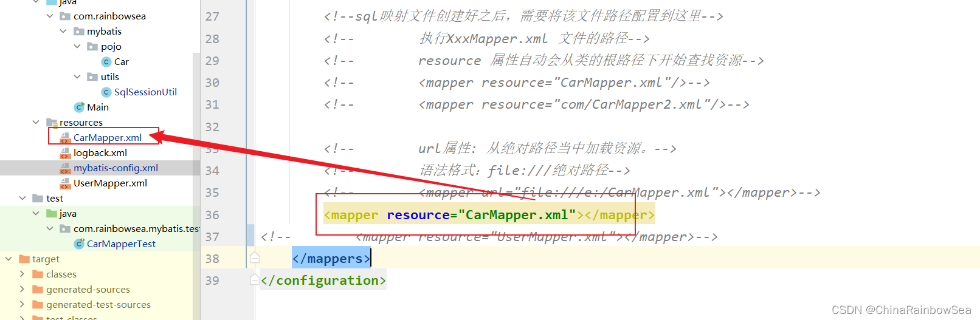Viewport: 980px width, 320px height.
Task: Click the UserMapper.xml file icon
Action: [65, 183]
